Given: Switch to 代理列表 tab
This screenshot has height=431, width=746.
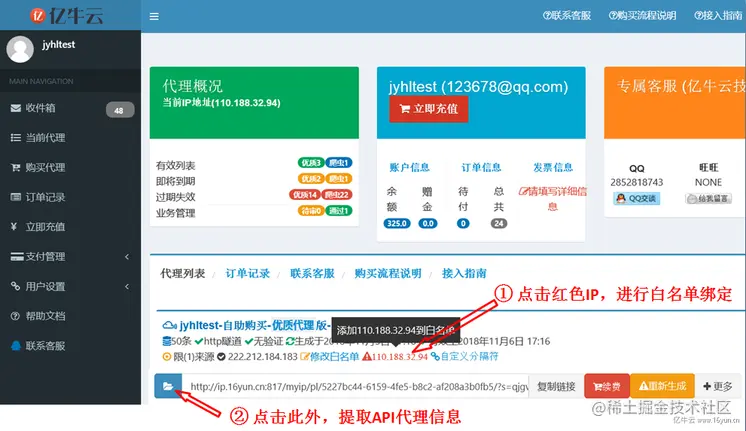Looking at the screenshot, I should coord(183,274).
